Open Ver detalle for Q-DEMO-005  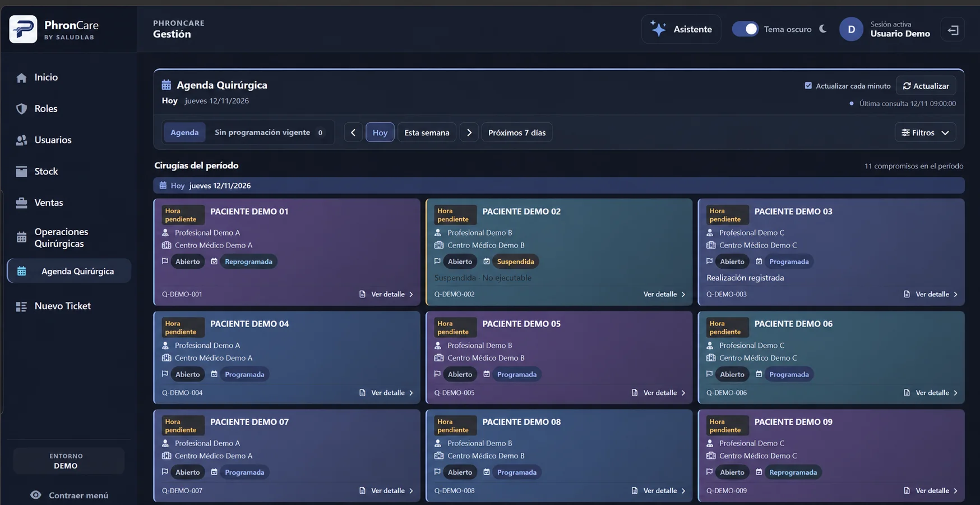(659, 393)
